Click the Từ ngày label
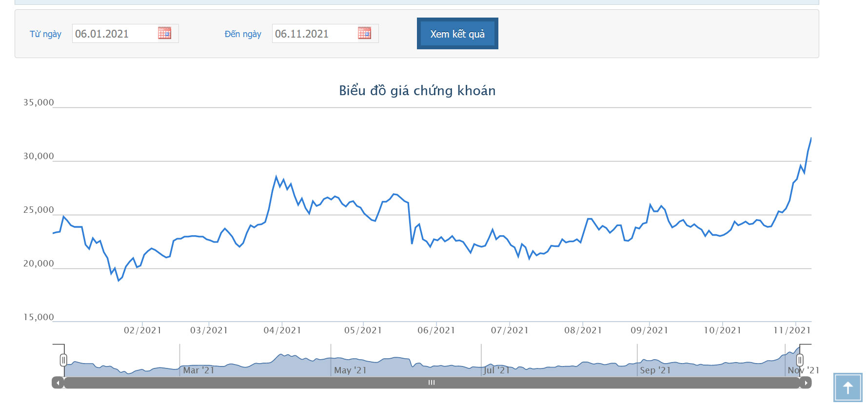Screen dimensions: 868x407 45,34
